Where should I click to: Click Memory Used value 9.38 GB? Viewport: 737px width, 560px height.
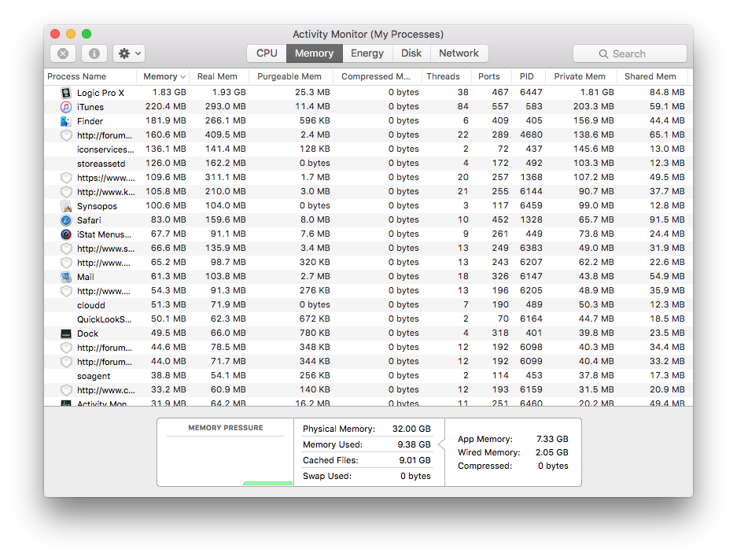(x=414, y=444)
